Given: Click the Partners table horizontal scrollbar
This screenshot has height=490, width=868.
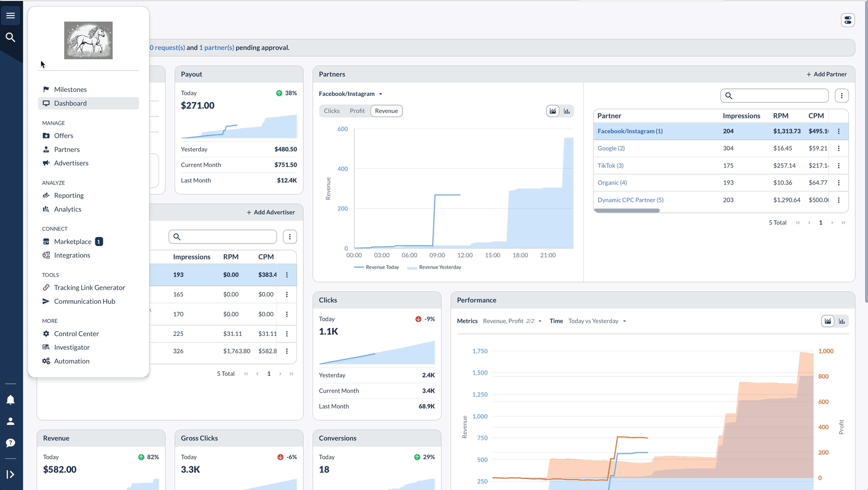Looking at the screenshot, I should pyautogui.click(x=627, y=211).
